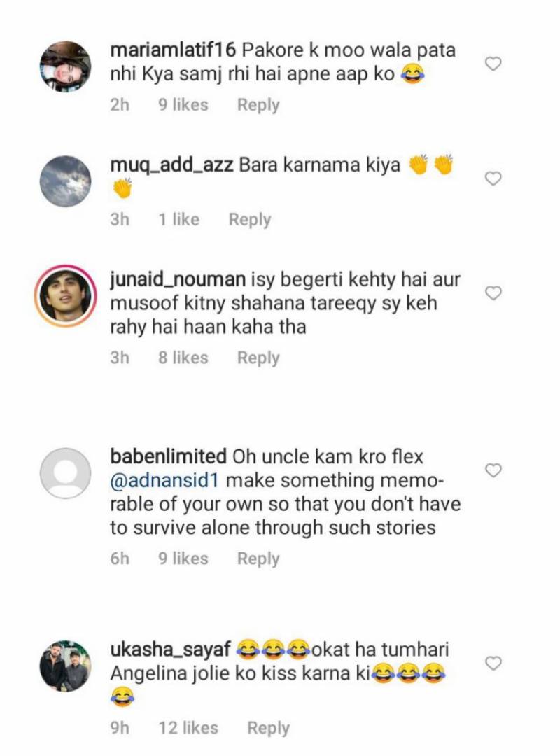Reply to mariamlatif16's comment
560x756 pixels.
coord(258,105)
